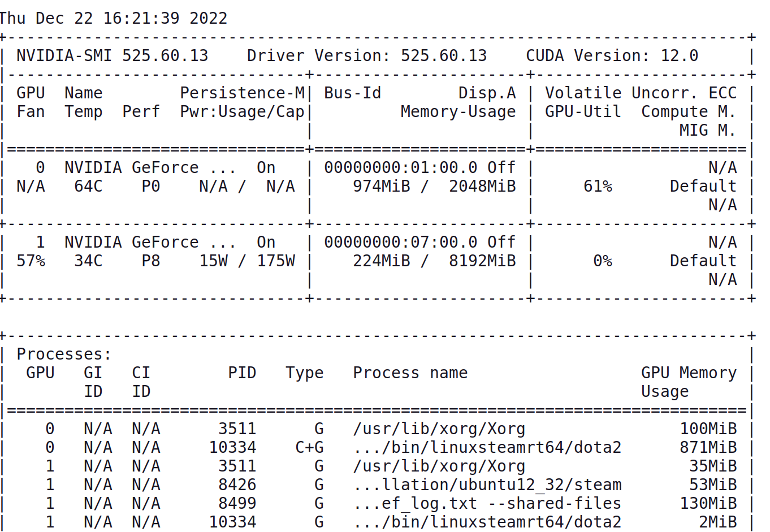Viewport: 770px width, 532px height.
Task: Click PID '8426'
Action: [237, 485]
